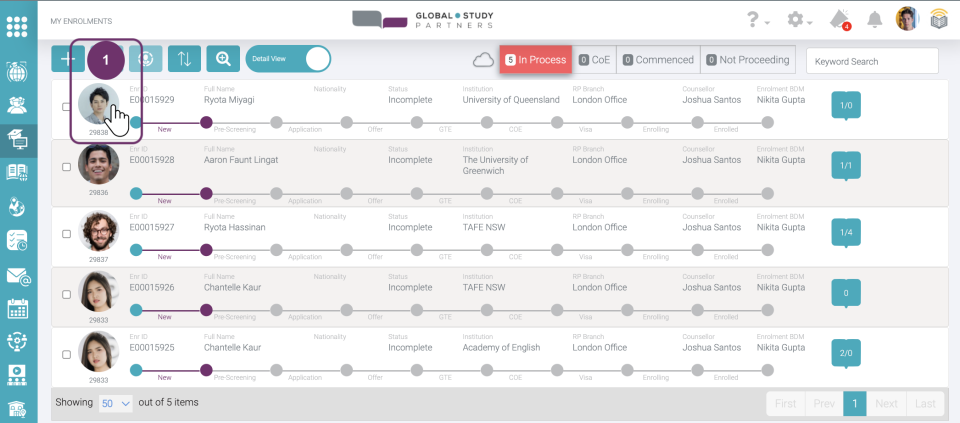This screenshot has height=423, width=960.
Task: Open the comment bubble showing 1/4
Action: coord(846,233)
